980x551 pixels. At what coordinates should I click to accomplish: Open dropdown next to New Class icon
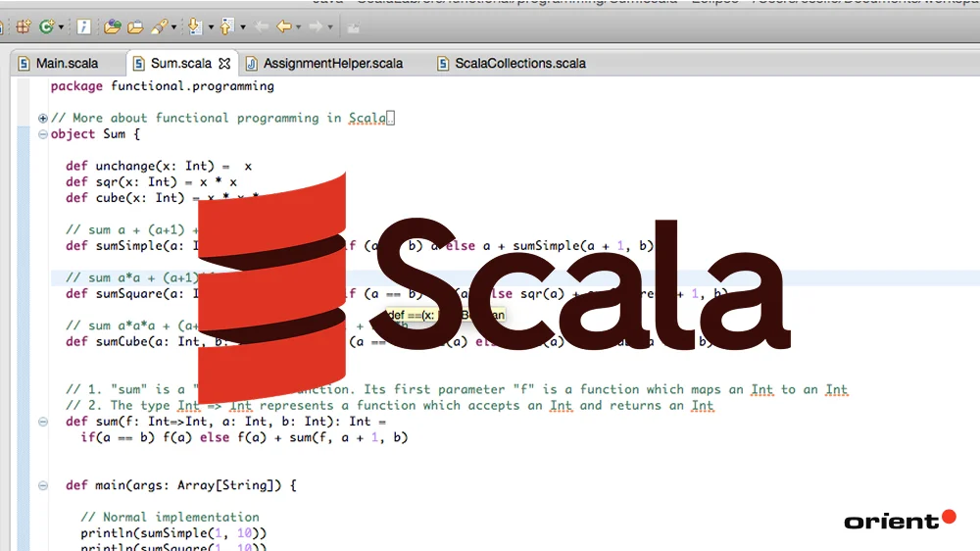tap(61, 27)
